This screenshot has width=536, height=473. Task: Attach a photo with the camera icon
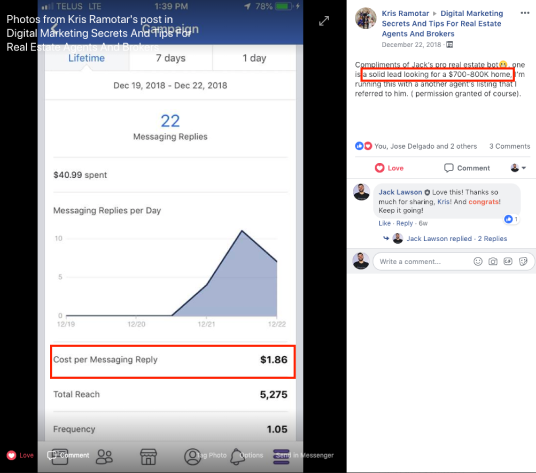[x=493, y=261]
